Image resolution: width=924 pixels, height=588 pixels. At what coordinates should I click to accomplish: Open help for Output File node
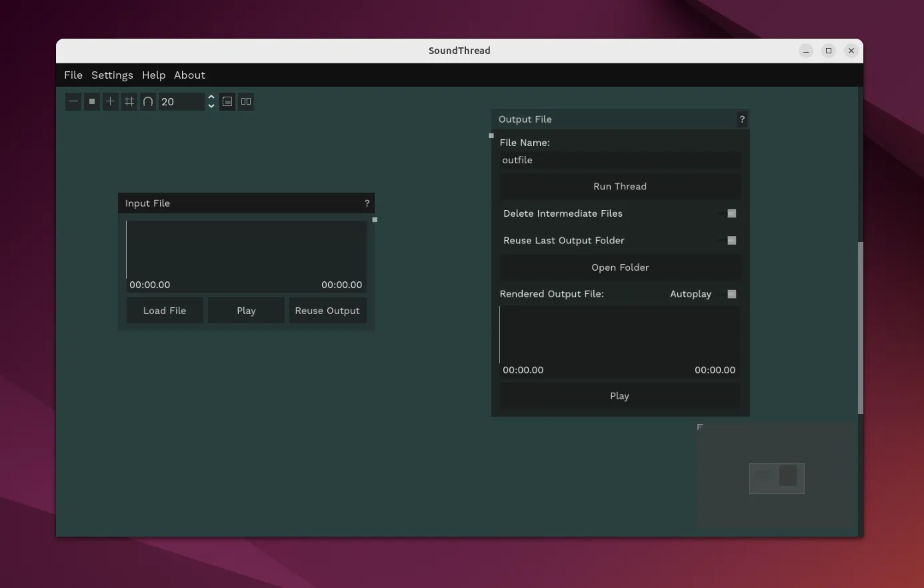742,119
